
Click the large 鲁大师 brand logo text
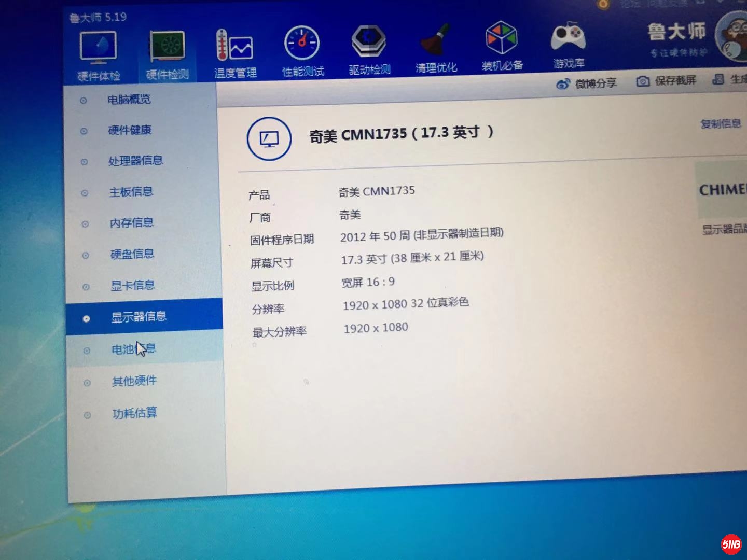tap(676, 32)
